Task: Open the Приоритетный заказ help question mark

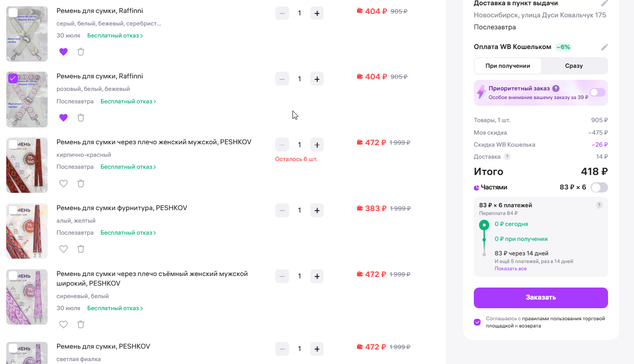Action: click(556, 88)
